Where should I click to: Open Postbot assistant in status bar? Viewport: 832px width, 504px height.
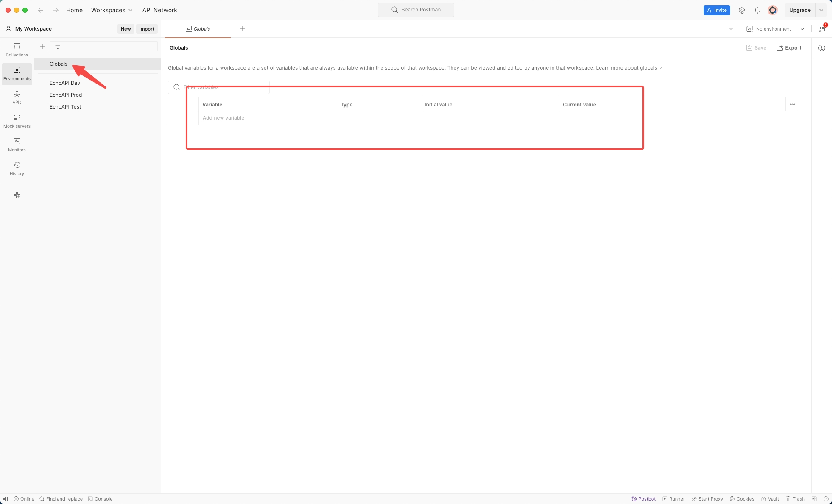[643, 499]
